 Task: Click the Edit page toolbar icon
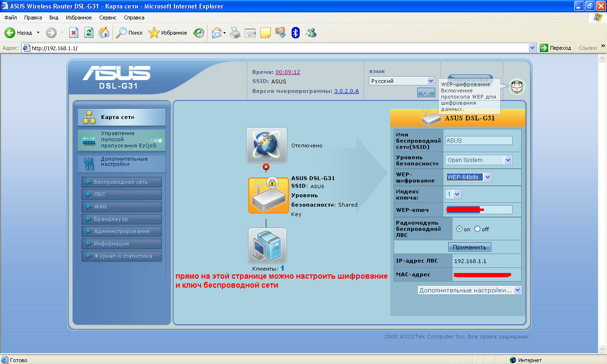(x=250, y=33)
